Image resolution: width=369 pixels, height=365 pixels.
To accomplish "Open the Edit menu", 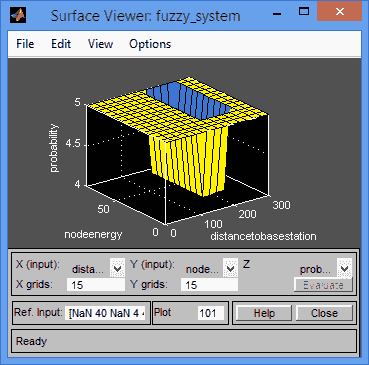I will (x=61, y=44).
